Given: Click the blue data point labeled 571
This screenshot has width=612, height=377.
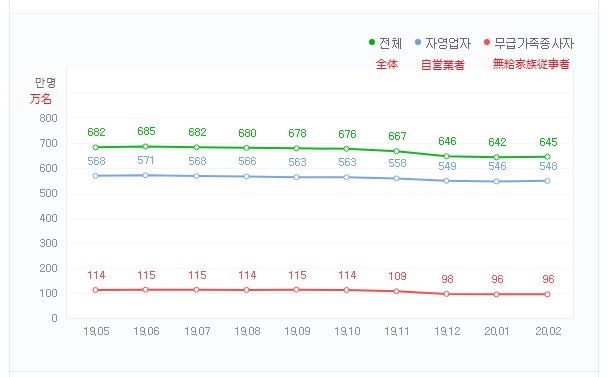Looking at the screenshot, I should click(146, 175).
